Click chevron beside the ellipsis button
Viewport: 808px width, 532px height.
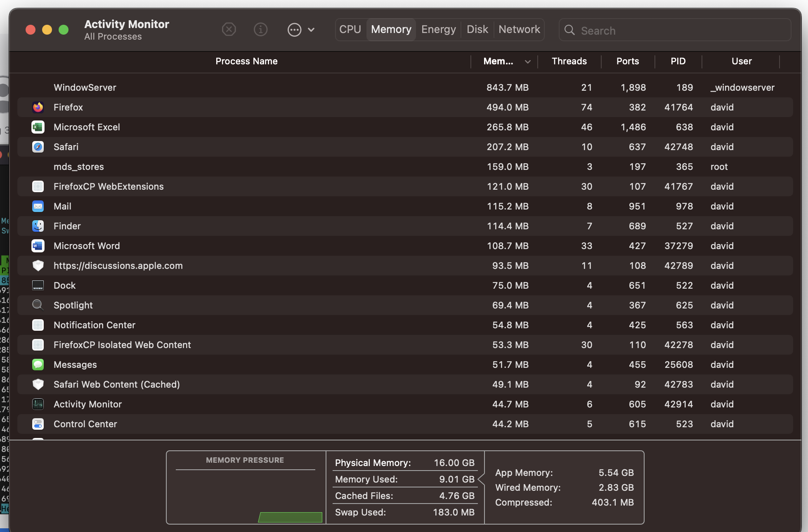point(312,30)
